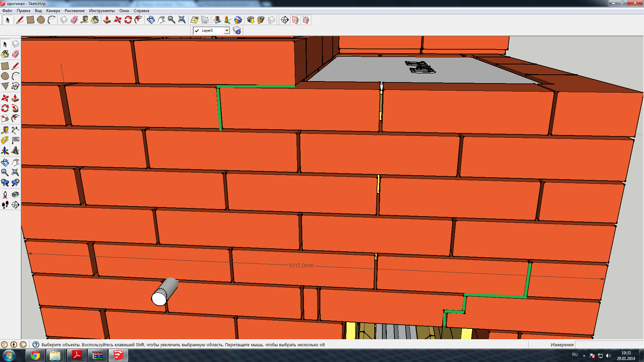644x362 pixels.
Task: Select the Orbit tool in top toolbar
Action: 151,20
